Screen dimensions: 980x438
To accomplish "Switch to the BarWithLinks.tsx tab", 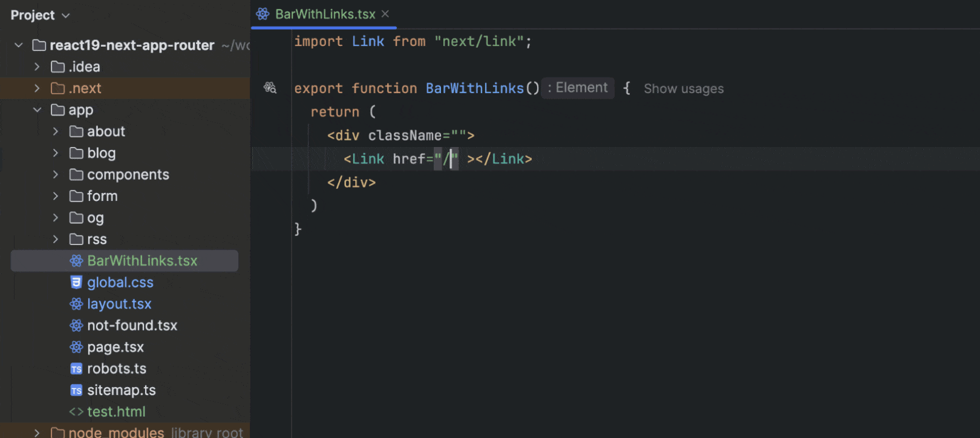I will pyautogui.click(x=324, y=14).
